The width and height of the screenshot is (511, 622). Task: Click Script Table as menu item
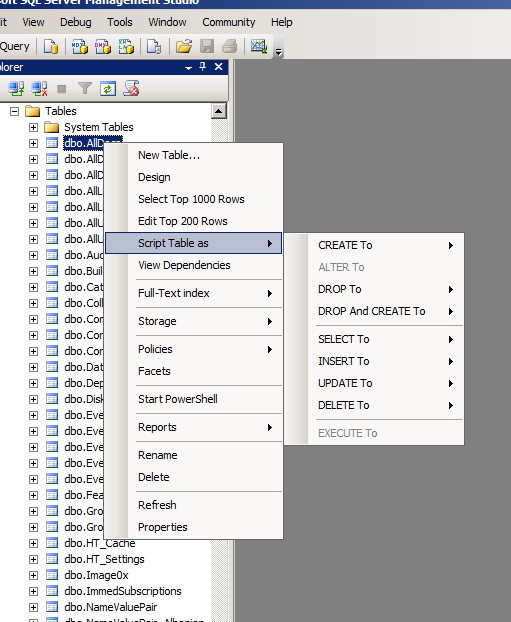pos(194,243)
